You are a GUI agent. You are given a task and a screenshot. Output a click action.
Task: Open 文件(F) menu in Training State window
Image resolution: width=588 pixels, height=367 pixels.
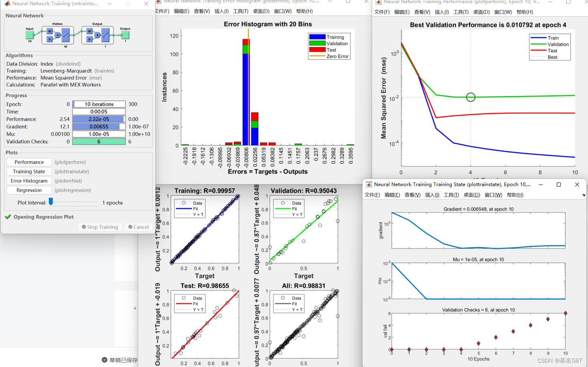[x=372, y=195]
